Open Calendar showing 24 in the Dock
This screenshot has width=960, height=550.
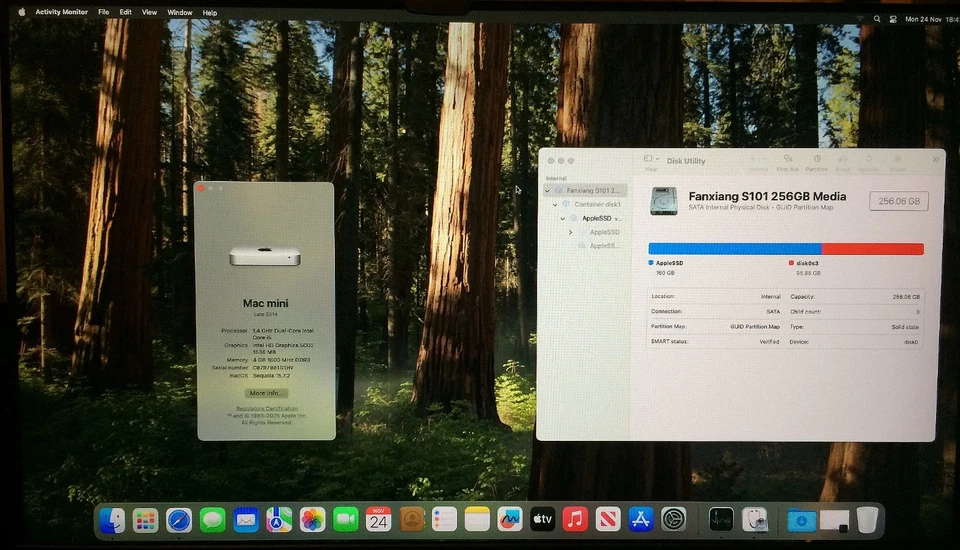click(378, 521)
